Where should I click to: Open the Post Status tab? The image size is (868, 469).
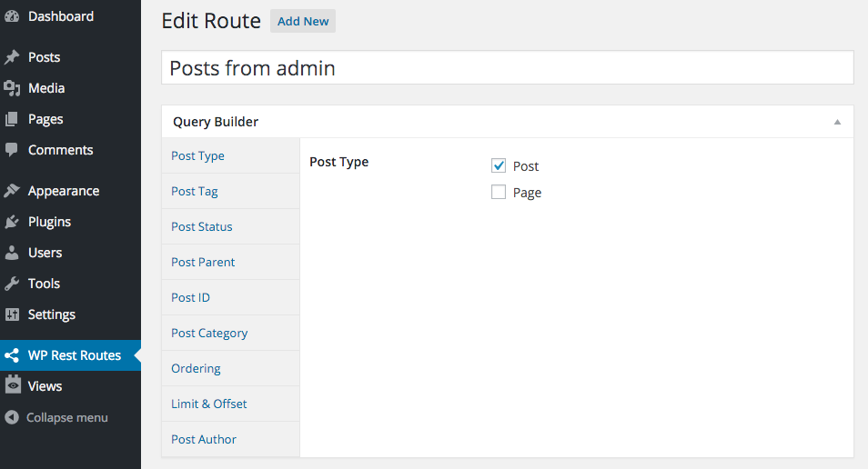tap(202, 226)
